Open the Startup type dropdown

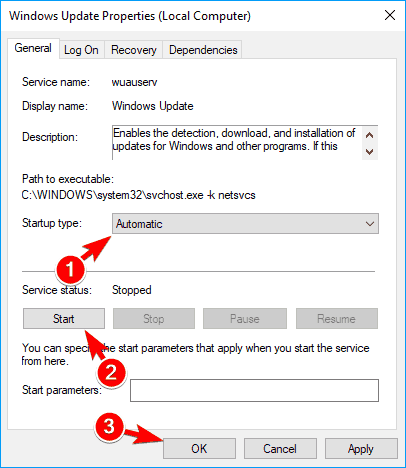click(245, 224)
